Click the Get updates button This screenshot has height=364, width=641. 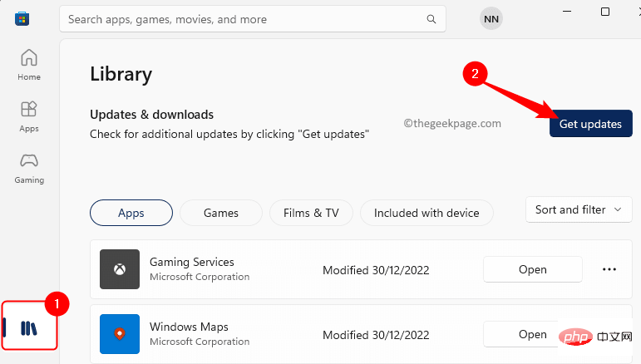[591, 123]
